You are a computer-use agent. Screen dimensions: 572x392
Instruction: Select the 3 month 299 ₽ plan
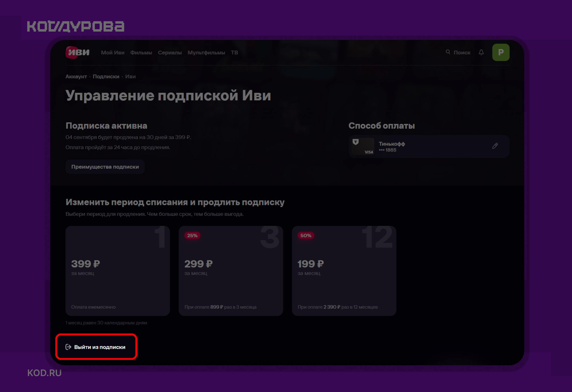(231, 271)
